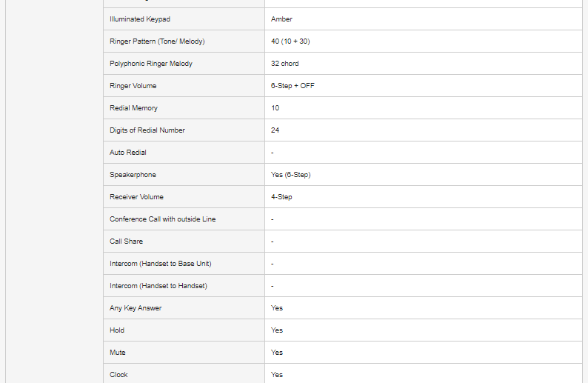Click the Redial Memory label

tap(133, 108)
